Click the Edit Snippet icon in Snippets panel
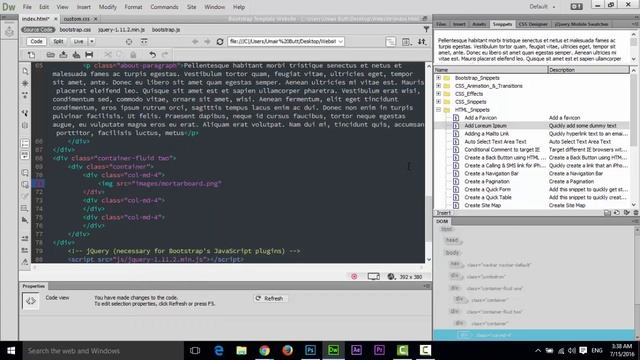This screenshot has width=640, height=360. pyautogui.click(x=627, y=213)
